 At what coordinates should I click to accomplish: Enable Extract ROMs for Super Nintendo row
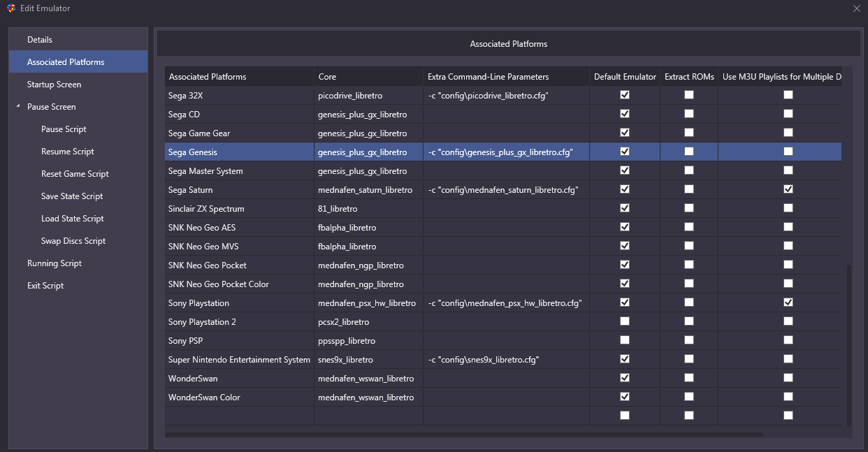[x=689, y=359]
